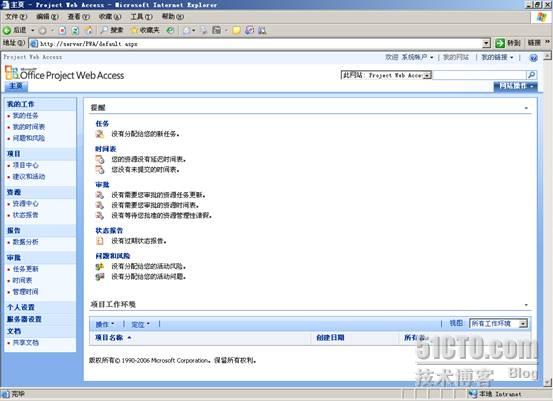
Task: Open the 我的任务 sidebar link
Action: point(25,116)
